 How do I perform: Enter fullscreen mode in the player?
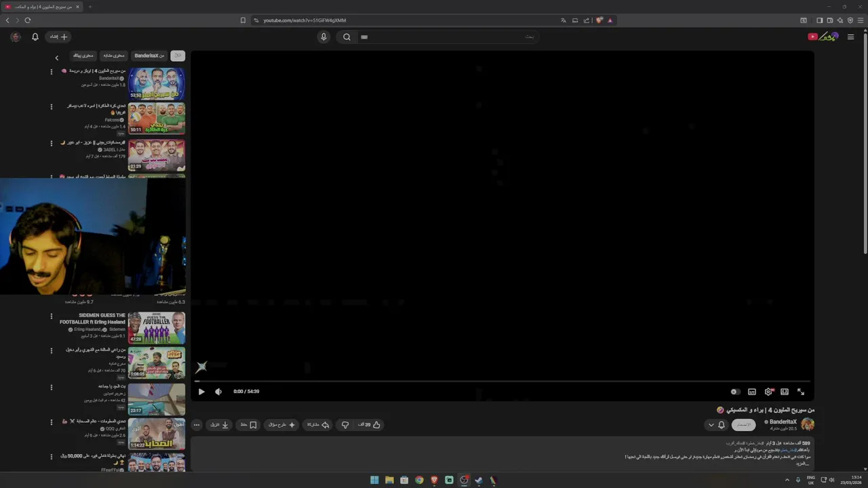point(801,392)
